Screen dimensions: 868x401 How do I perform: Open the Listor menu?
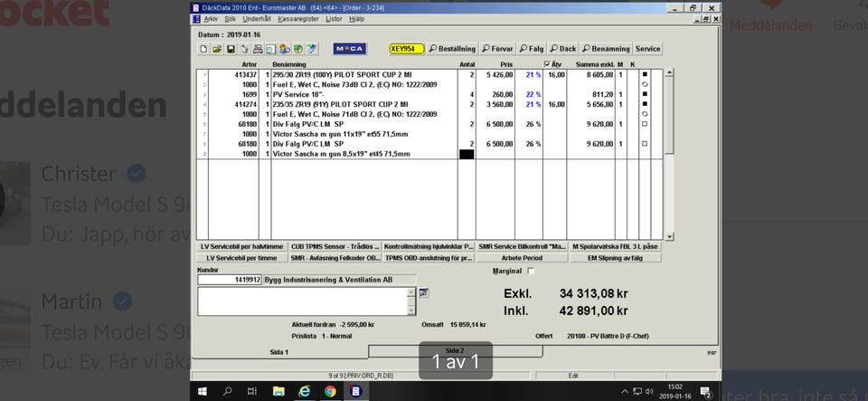pos(334,19)
